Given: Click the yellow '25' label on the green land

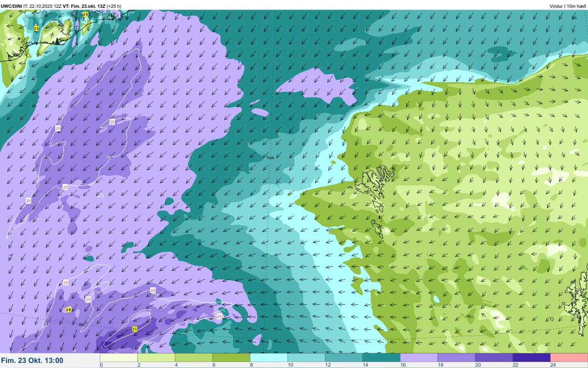Looking at the screenshot, I should (x=36, y=28).
